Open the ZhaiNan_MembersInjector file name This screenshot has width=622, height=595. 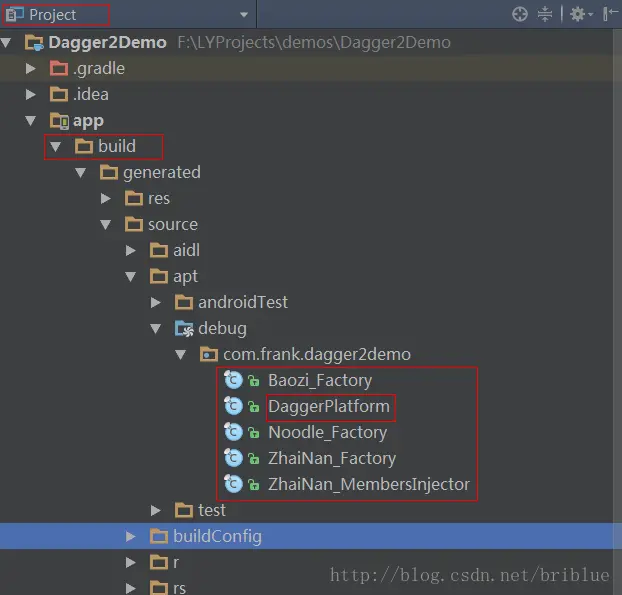(x=369, y=484)
